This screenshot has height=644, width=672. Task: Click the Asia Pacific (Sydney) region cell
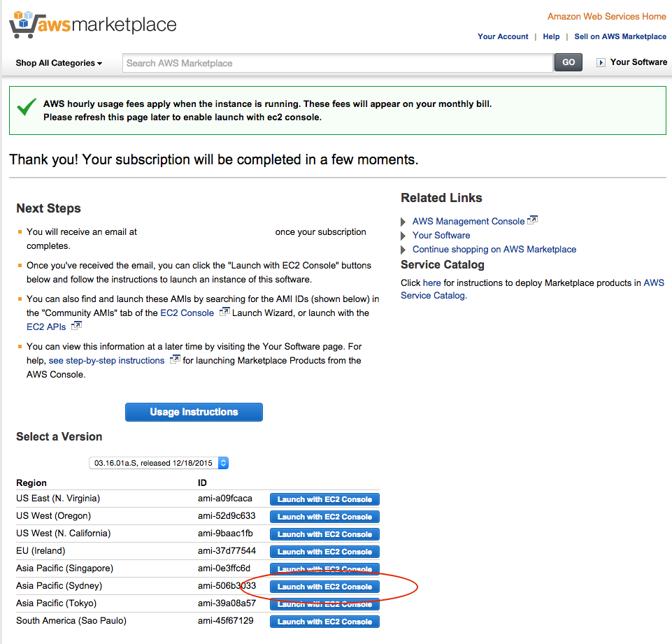pos(59,586)
